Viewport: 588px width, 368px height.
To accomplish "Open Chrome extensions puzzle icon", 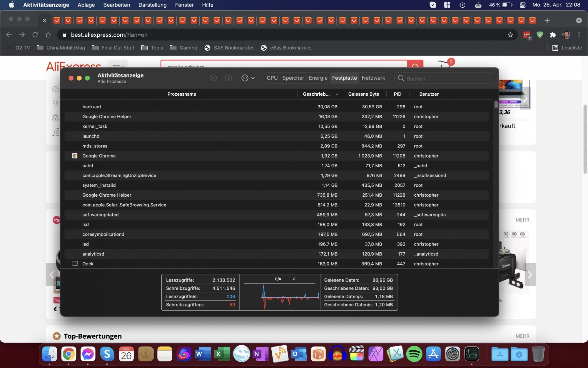I will [x=553, y=35].
